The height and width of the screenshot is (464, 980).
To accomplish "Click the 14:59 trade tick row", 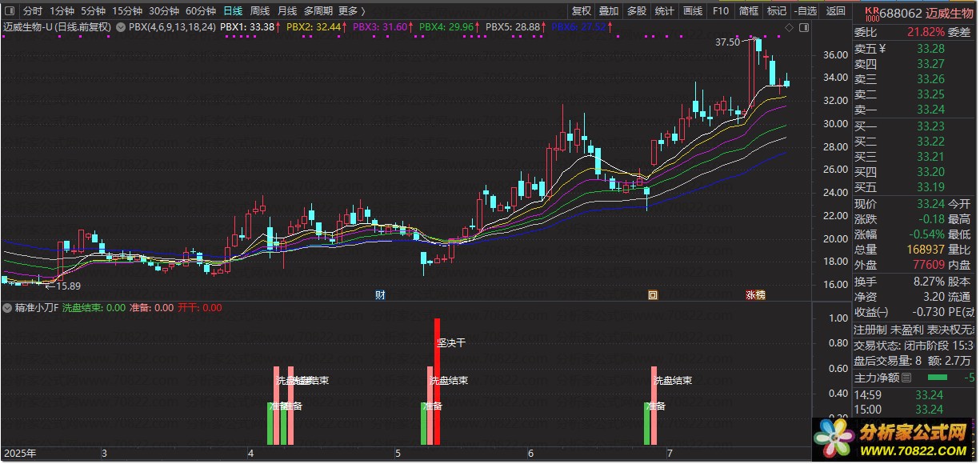I will pos(914,394).
